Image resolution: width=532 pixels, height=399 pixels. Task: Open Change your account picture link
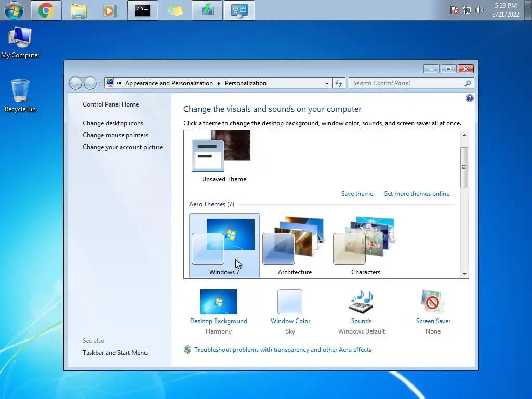coord(123,147)
